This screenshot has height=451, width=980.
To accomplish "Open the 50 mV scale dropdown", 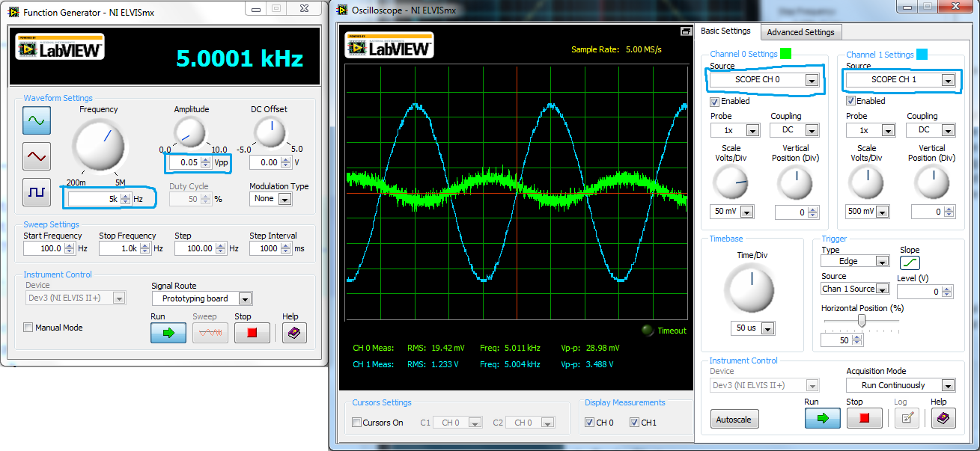I will (x=746, y=212).
